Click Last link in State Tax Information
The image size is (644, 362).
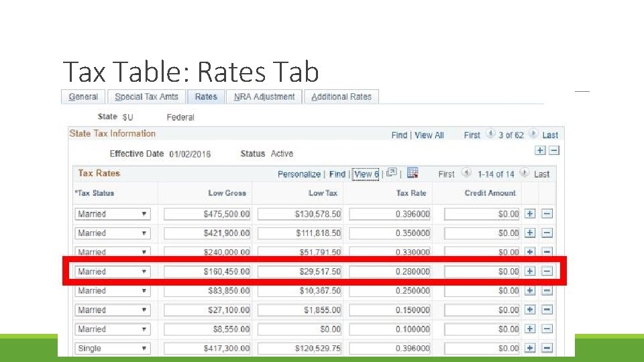[x=550, y=135]
